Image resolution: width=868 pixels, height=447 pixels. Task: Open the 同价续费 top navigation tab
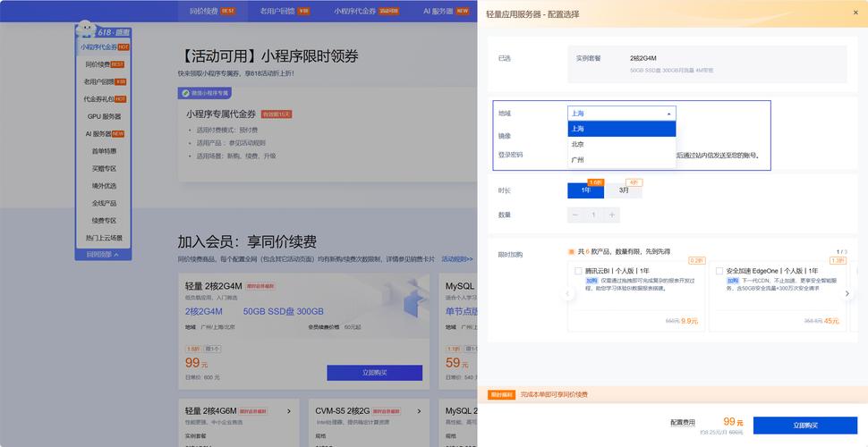(212, 11)
